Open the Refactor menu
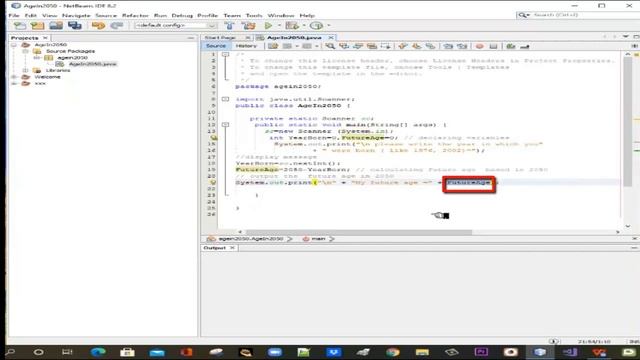Screen dimensions: 640x360 (136, 15)
